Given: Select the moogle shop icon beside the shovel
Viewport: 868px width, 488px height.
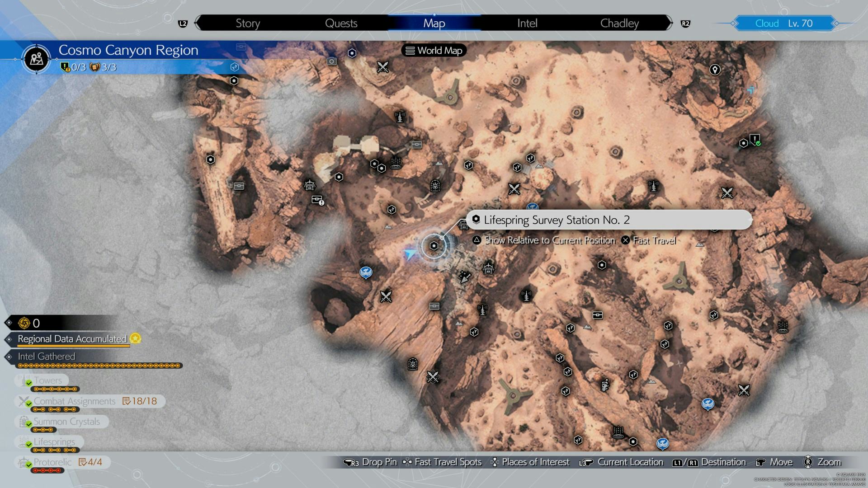Looking at the screenshot, I should click(x=488, y=268).
